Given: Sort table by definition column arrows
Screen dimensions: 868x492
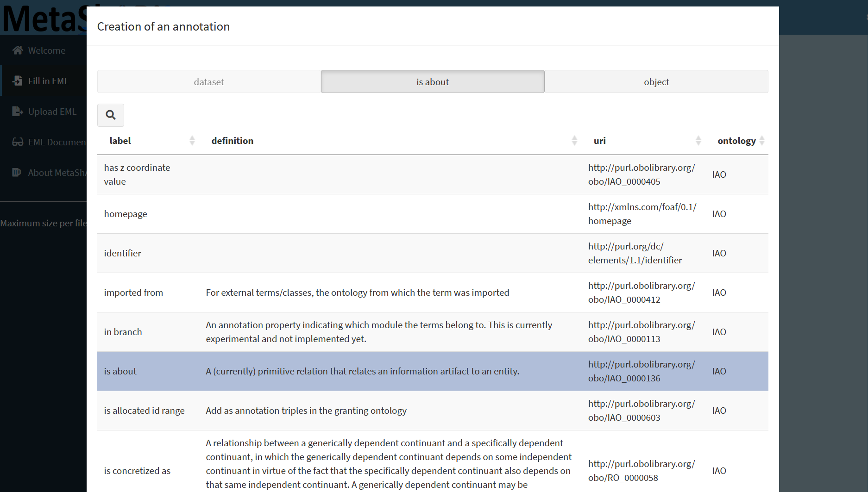Looking at the screenshot, I should [x=574, y=141].
